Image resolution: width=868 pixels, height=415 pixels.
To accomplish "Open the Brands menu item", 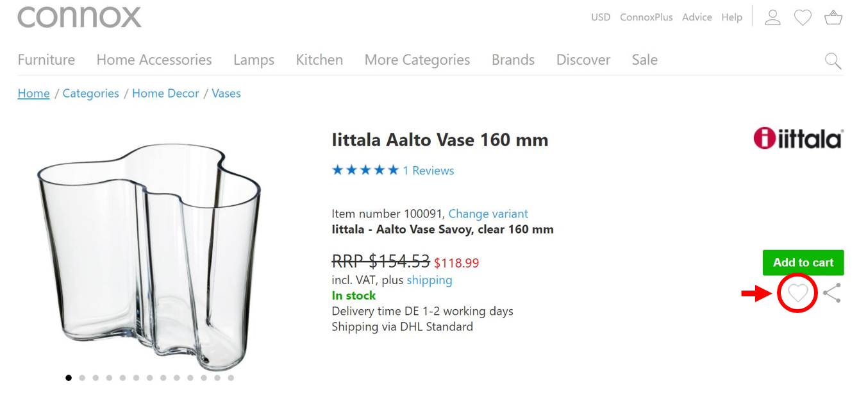I will 513,60.
